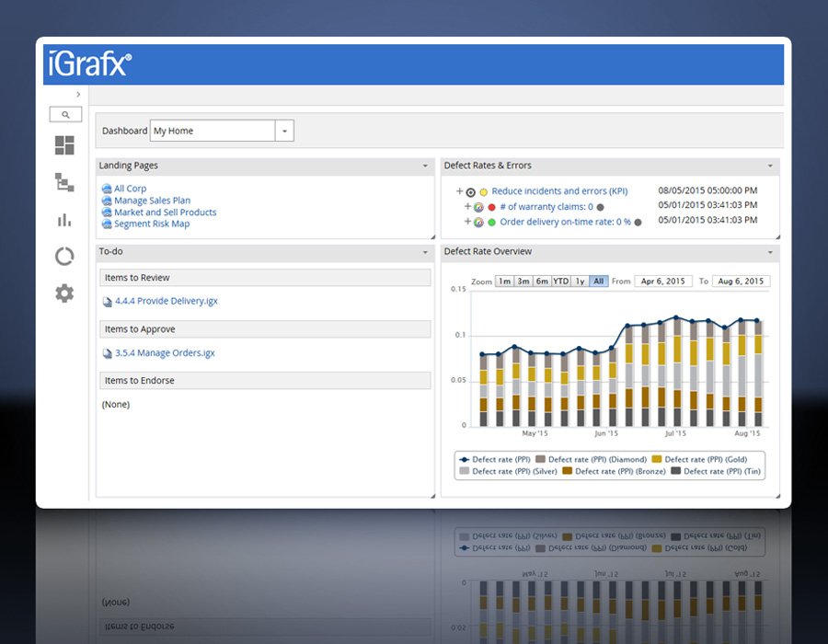Click document icon beside 3.5.4 Manage Orders.igx

coord(108,353)
